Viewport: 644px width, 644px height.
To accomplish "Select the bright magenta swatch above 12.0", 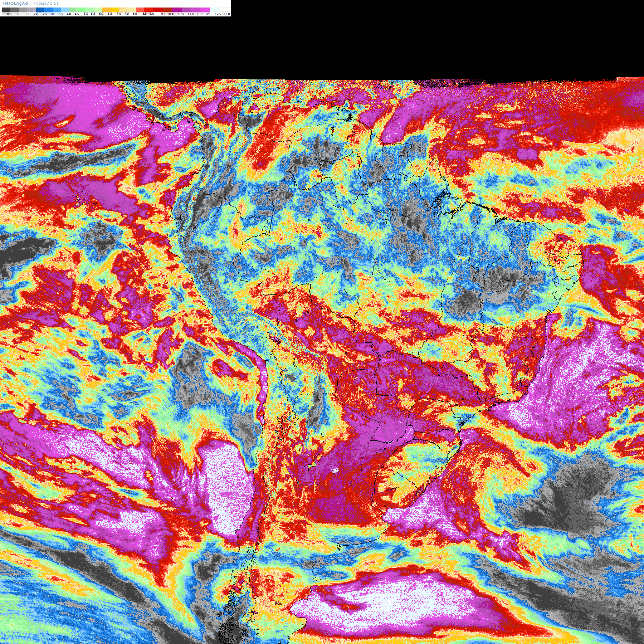I will [x=205, y=10].
